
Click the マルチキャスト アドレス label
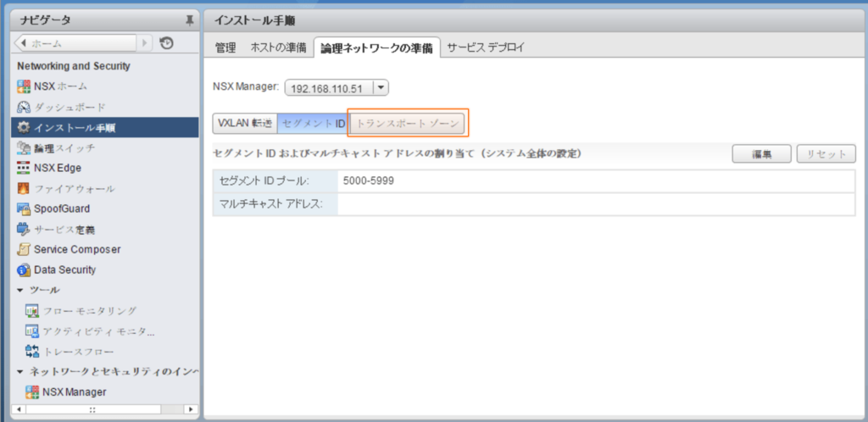point(271,204)
